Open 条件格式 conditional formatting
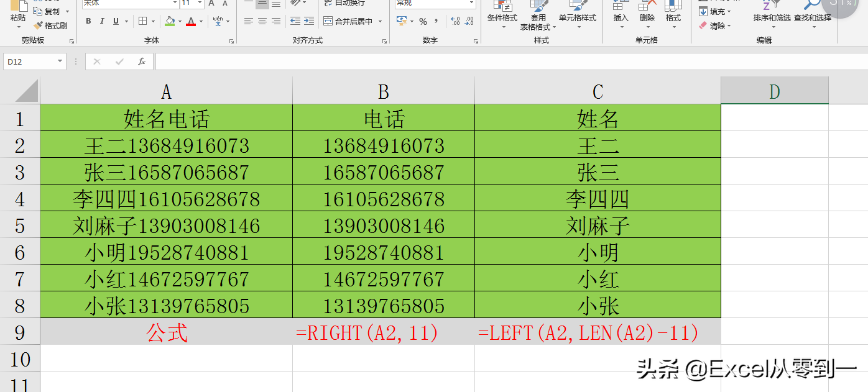This screenshot has height=392, width=868. click(x=502, y=13)
